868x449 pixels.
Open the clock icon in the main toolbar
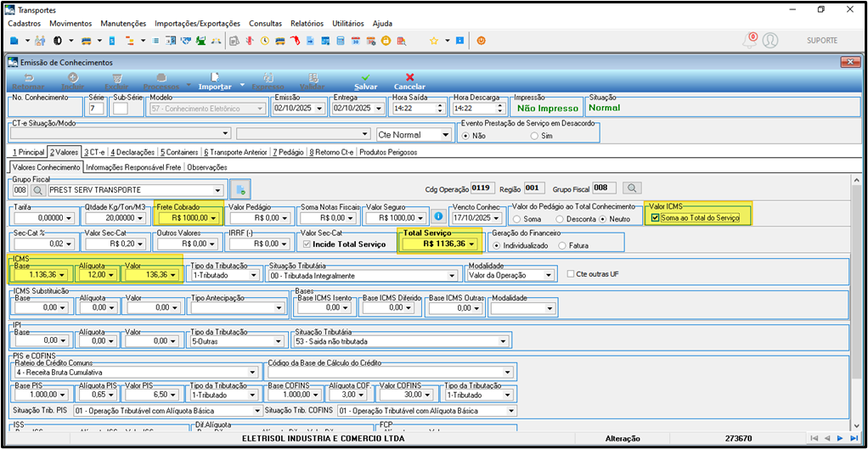[265, 41]
